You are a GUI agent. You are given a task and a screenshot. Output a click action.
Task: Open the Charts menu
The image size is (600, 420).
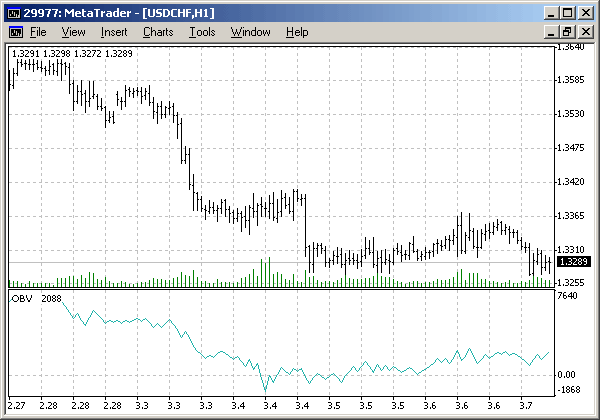pos(158,32)
